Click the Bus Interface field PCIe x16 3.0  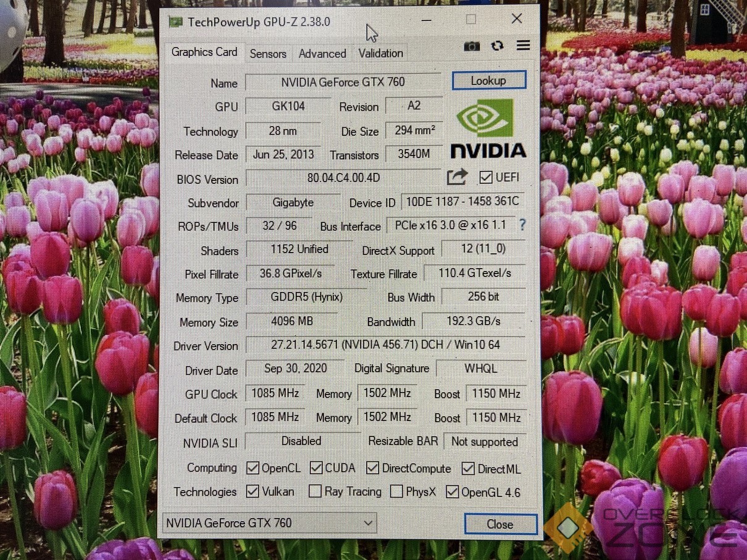pyautogui.click(x=451, y=225)
